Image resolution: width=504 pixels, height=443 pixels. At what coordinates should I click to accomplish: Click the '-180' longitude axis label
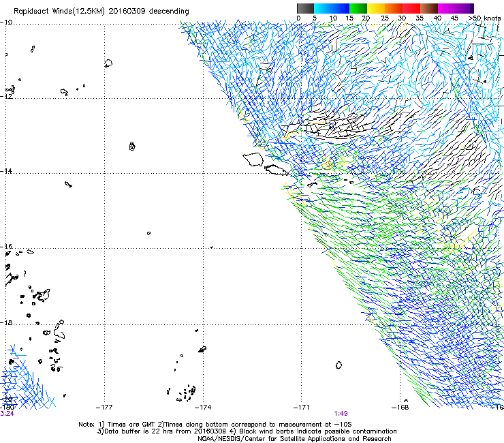pos(7,408)
